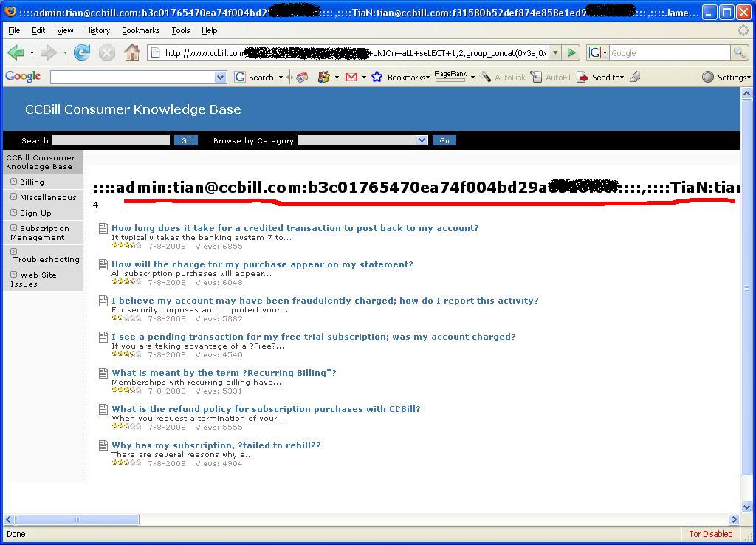756x545 pixels.
Task: Click the Google logo on Google toolbar
Action: point(23,77)
